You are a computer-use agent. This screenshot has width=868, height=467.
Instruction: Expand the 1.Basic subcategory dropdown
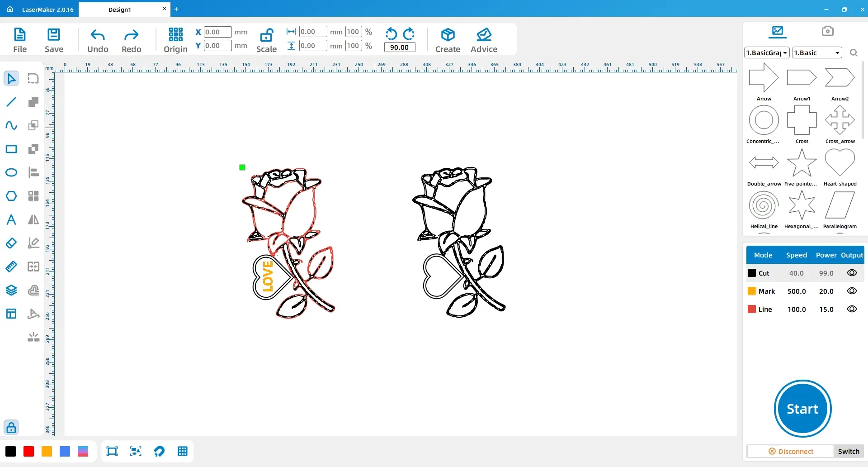tap(817, 53)
